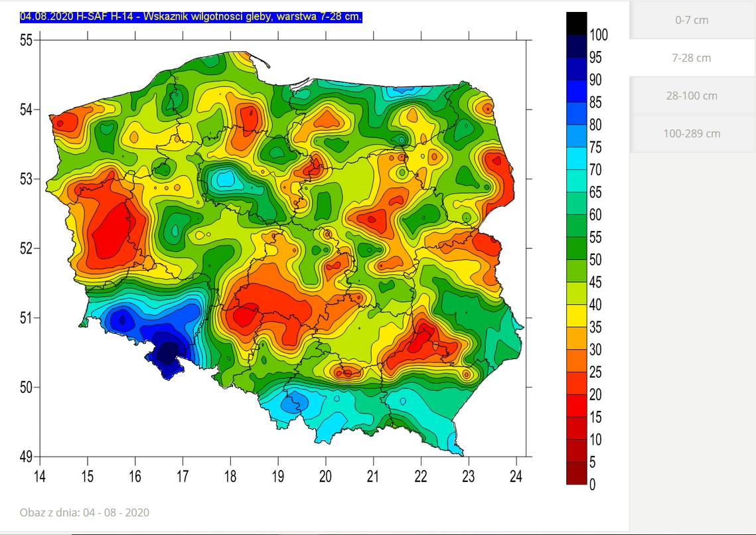
Task: Show the 100-289 cm depth layer
Action: pyautogui.click(x=692, y=133)
